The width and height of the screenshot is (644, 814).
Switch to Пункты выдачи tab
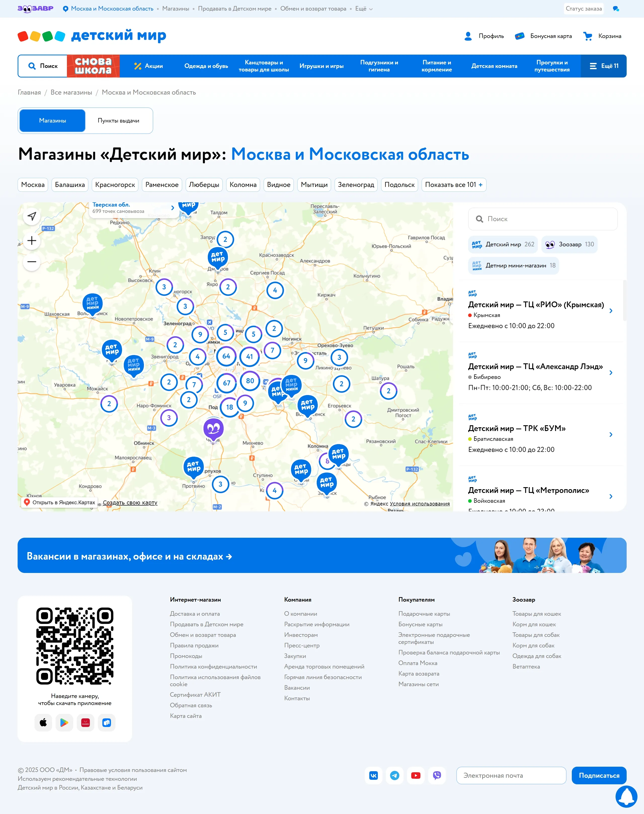[118, 121]
